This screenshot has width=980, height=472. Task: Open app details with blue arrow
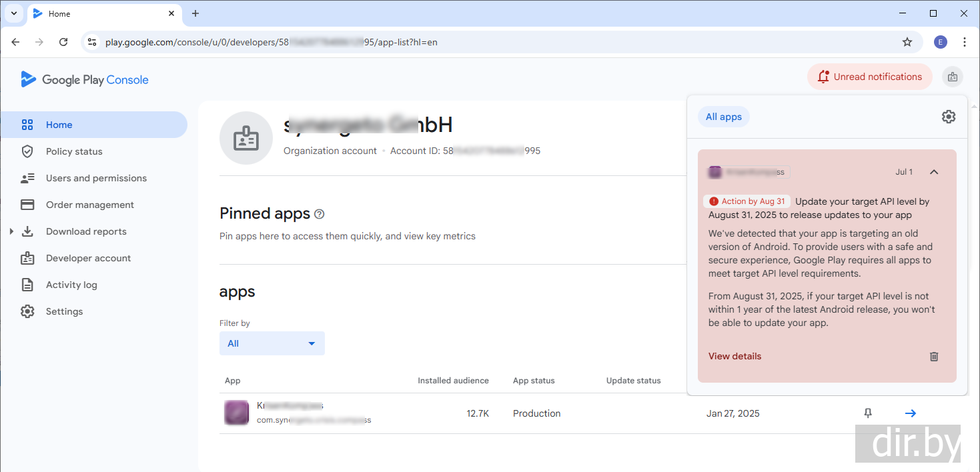[910, 413]
